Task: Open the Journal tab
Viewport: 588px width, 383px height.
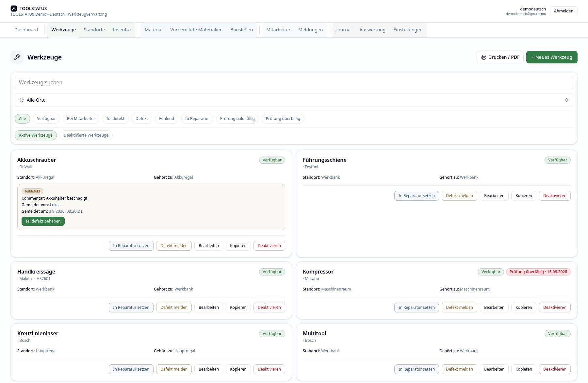Action: tap(344, 30)
